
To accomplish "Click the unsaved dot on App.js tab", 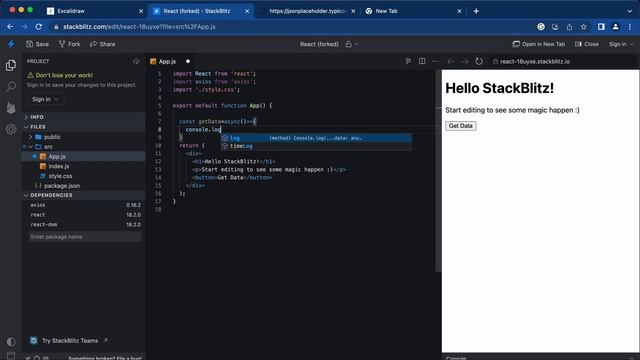I will (x=188, y=61).
